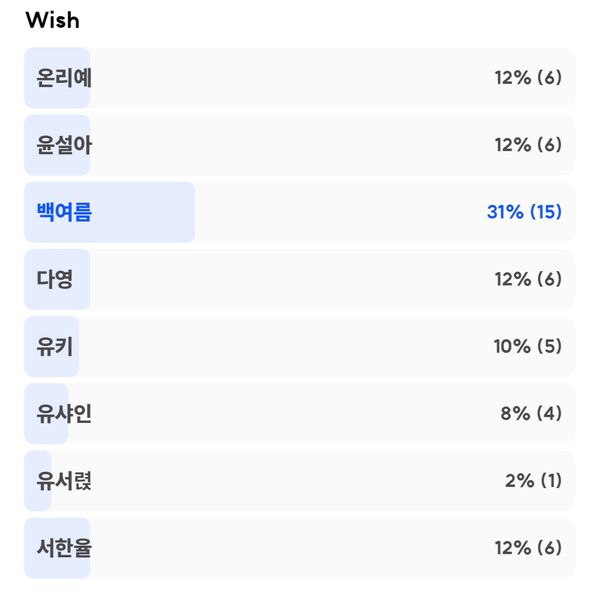This screenshot has height=600, width=600.
Task: Choose the 서한율 option label
Action: pos(64,548)
